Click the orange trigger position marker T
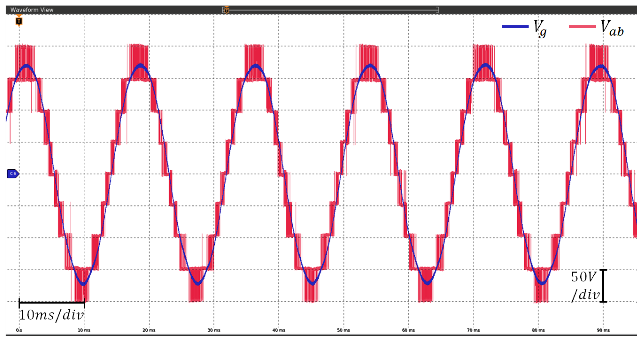This screenshot has height=344, width=644. click(x=19, y=21)
